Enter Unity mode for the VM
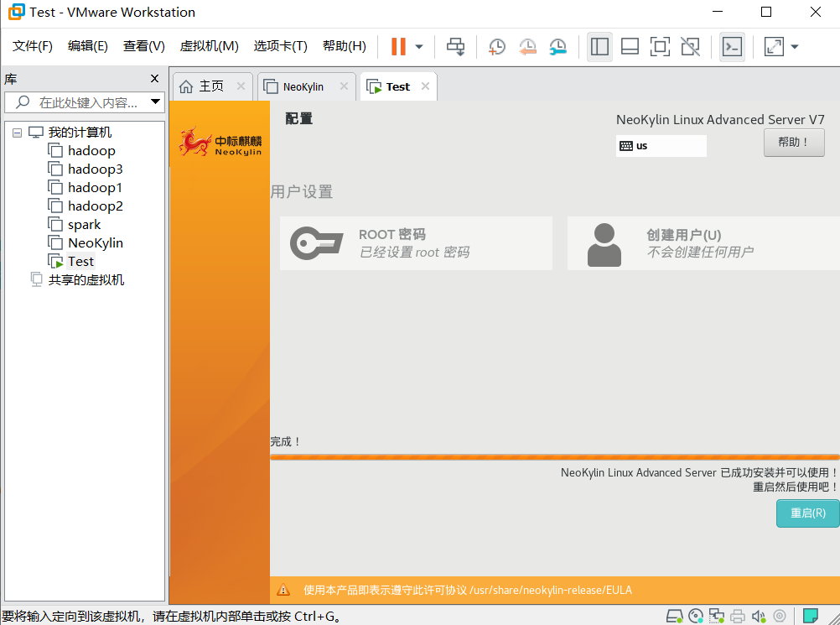The height and width of the screenshot is (625, 840). pyautogui.click(x=690, y=46)
